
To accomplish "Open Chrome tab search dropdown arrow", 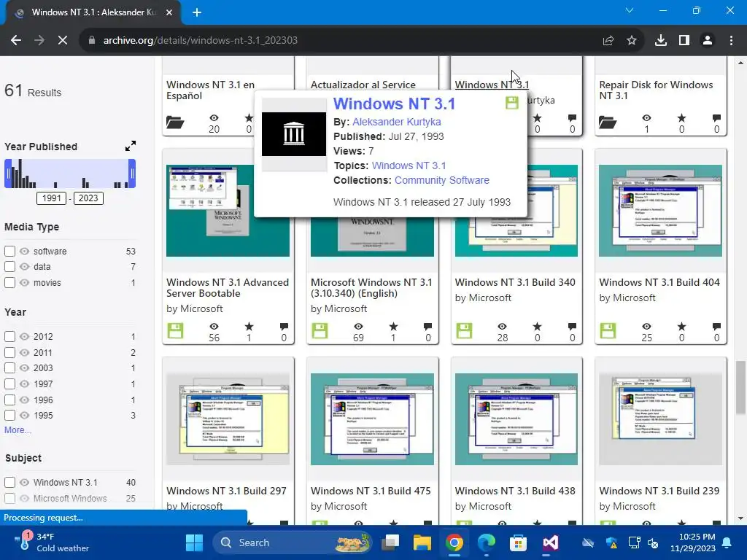I will [x=630, y=10].
